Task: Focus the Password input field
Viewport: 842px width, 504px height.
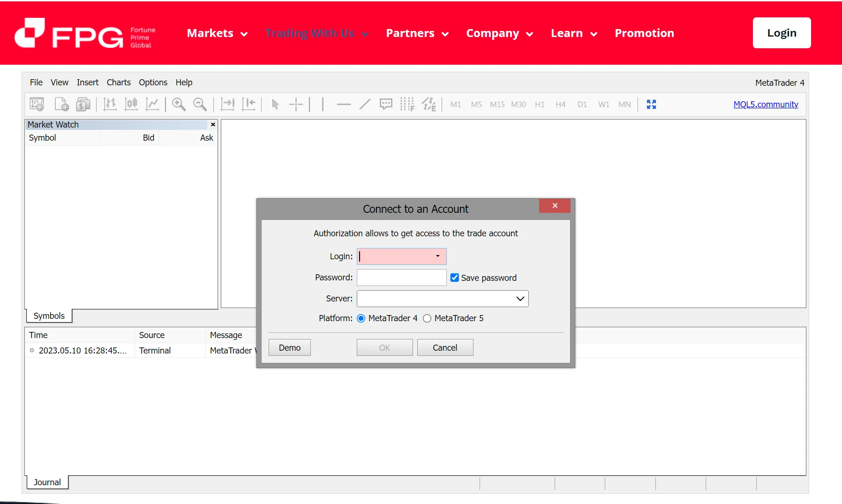Action: pos(402,278)
